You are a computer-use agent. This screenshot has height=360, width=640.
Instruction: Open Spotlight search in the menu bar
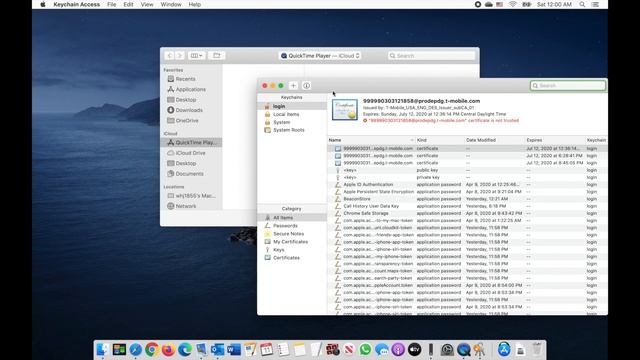pyautogui.click(x=582, y=4)
